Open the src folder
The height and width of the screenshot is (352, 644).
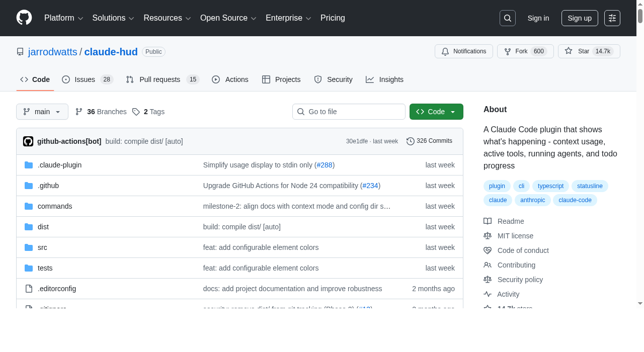tap(42, 247)
